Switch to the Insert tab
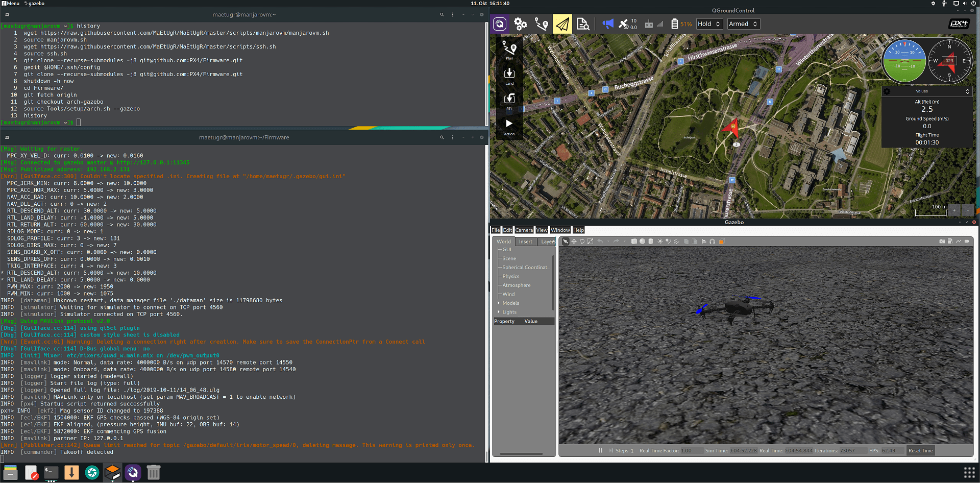The width and height of the screenshot is (980, 483). (x=525, y=241)
